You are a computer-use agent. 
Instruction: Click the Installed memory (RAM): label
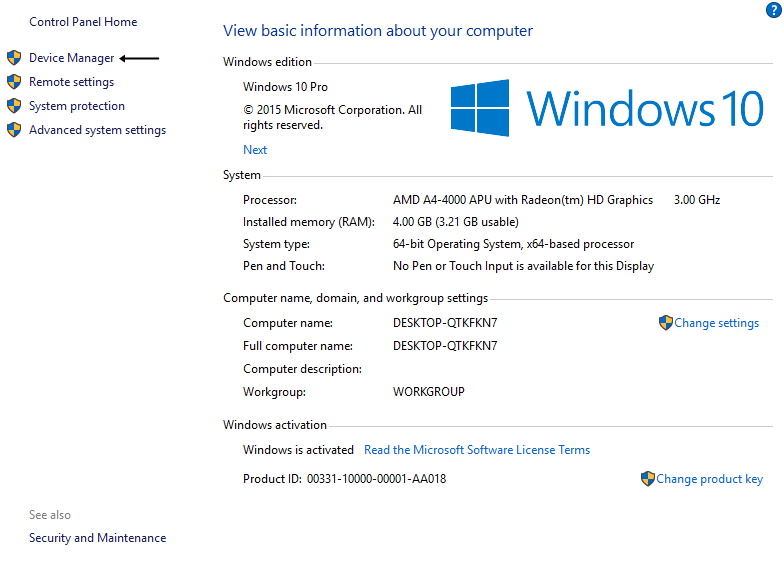[x=309, y=222]
